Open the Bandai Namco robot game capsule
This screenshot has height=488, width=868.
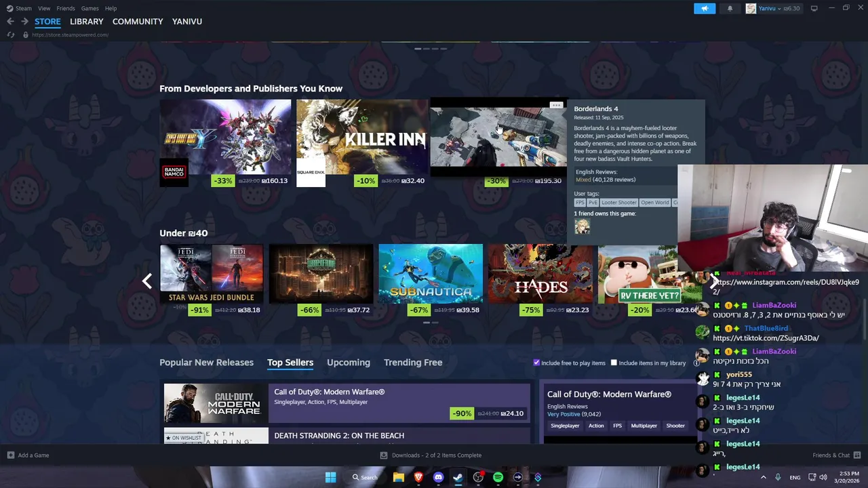click(x=225, y=137)
